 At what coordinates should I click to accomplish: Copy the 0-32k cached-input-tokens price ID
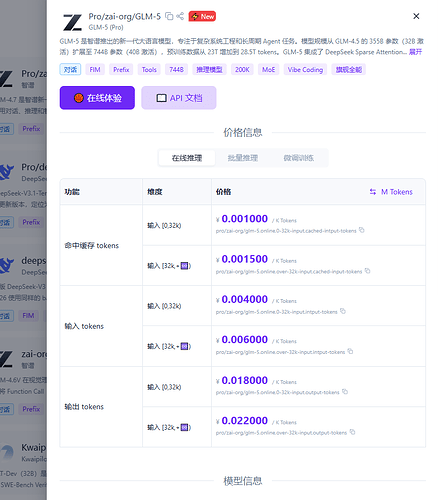[362, 230]
